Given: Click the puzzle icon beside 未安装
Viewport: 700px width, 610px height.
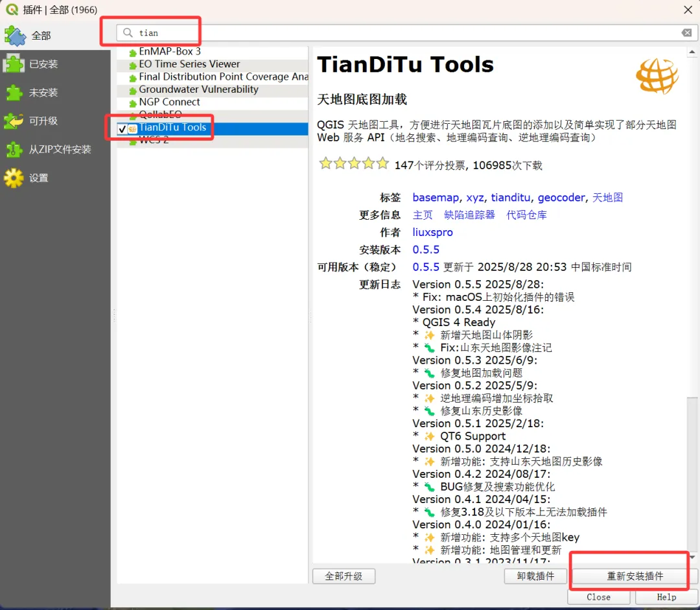Looking at the screenshot, I should coord(14,93).
